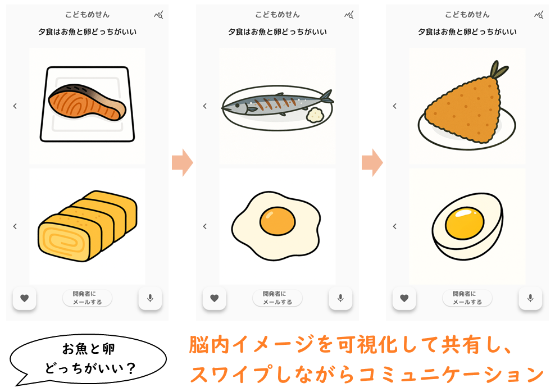The width and height of the screenshot is (555, 392).
Task: Open the search-graph icon atop the left screen
Action: [x=158, y=15]
